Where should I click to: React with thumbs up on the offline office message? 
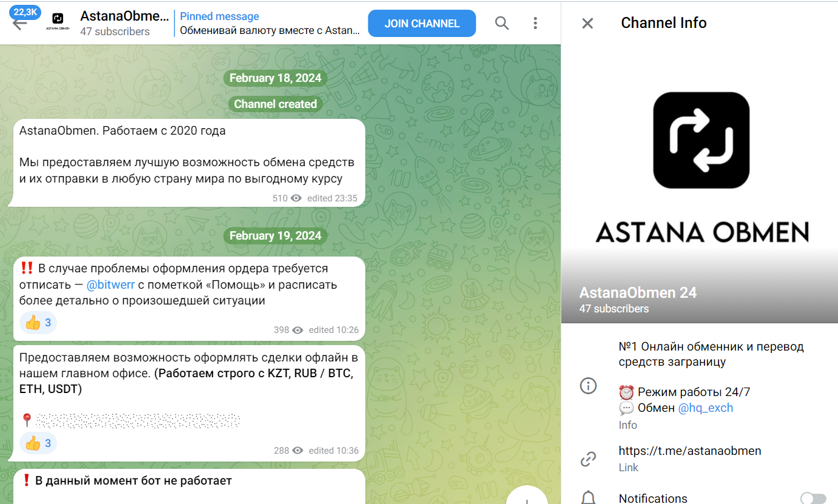[38, 444]
